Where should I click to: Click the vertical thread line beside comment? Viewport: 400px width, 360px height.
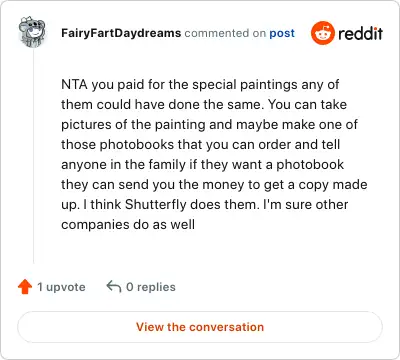[33, 155]
